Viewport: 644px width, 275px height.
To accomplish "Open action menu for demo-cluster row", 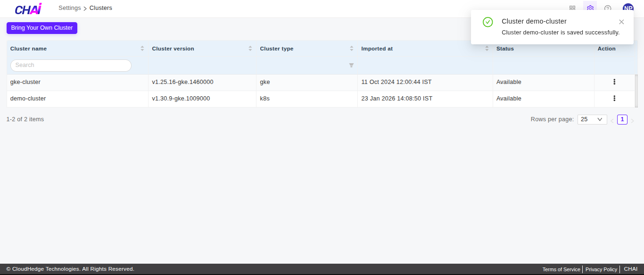I will 614,99.
